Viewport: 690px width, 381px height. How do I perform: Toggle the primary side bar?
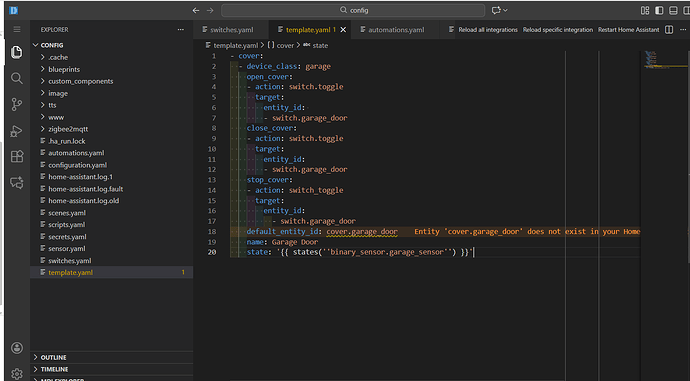(x=659, y=10)
